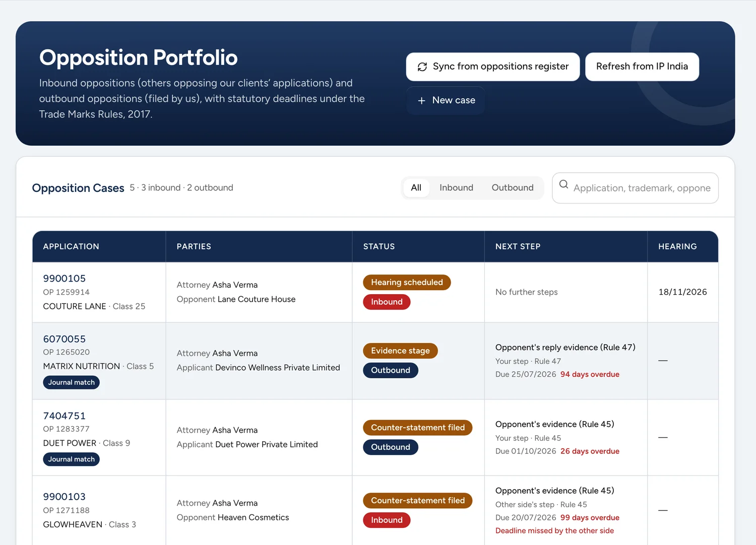Image resolution: width=756 pixels, height=545 pixels.
Task: Click "Deadline missed by the other side"
Action: [x=554, y=531]
